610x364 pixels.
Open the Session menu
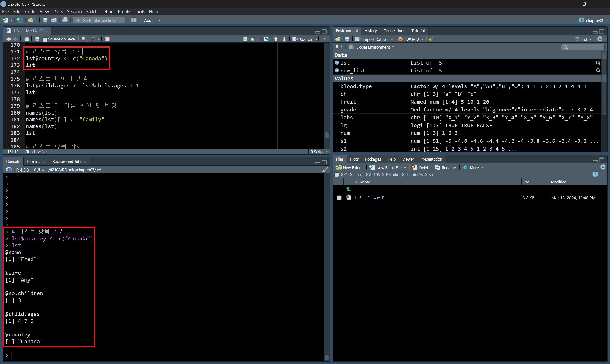74,11
